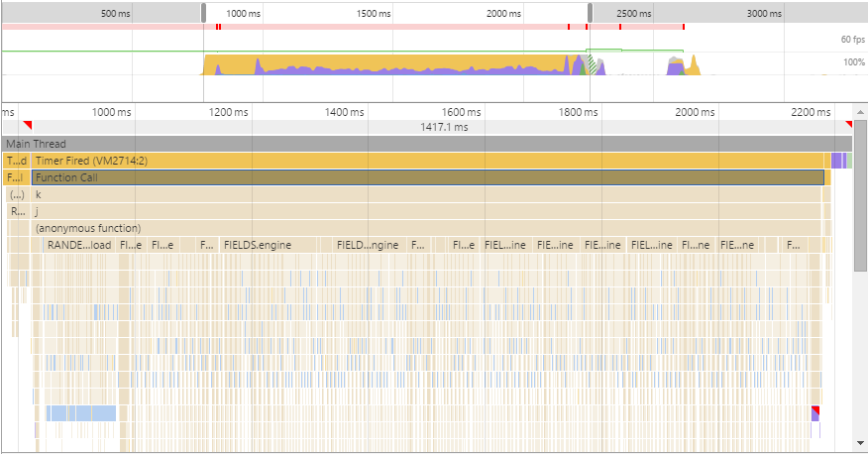Select the FIELD...ngine flame block
868x454 pixels.
(369, 245)
